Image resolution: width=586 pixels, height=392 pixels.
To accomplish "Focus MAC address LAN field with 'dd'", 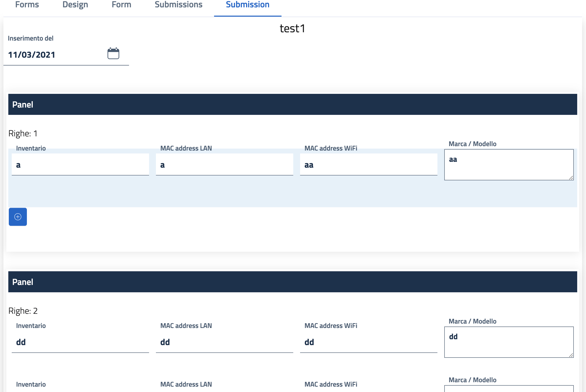I will tap(224, 342).
